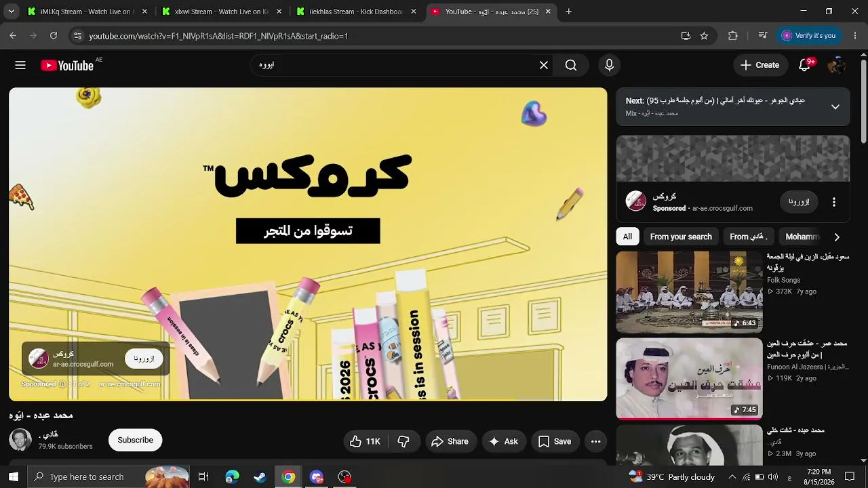Viewport: 868px width, 488px height.
Task: Open the taskbar clock and date
Action: coord(819,476)
